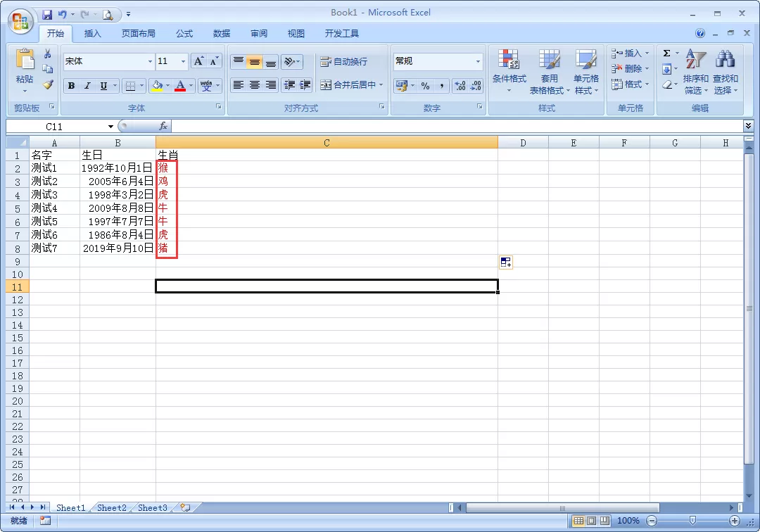Switch to 数据 ribbon tab

[x=222, y=34]
